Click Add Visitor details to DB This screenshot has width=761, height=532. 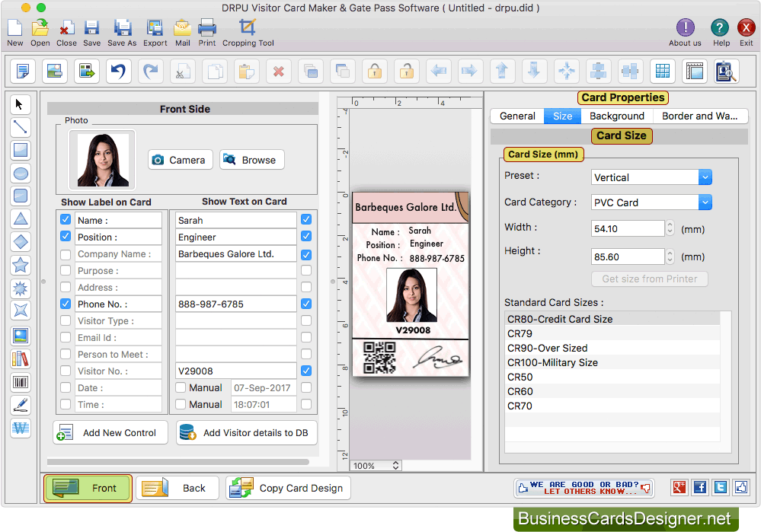click(247, 432)
